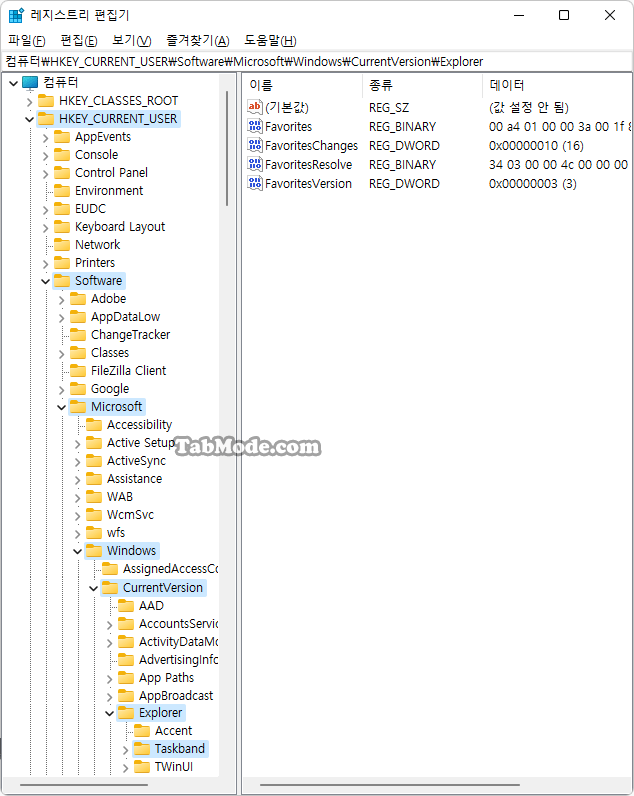This screenshot has height=796, width=634.
Task: Click the (값 설정 안 됨) data cell
Action: coord(528,107)
